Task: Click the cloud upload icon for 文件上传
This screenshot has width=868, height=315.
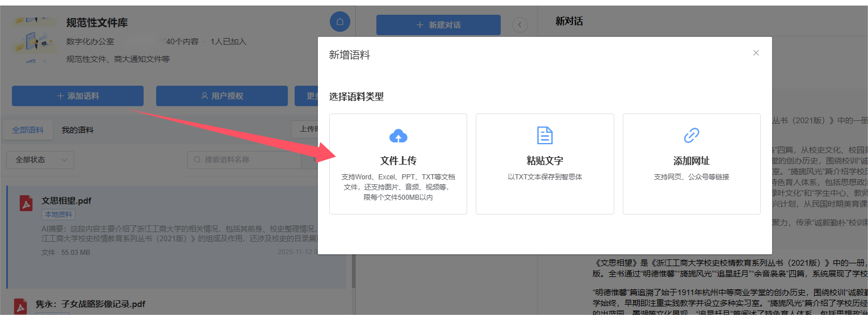Action: (398, 136)
